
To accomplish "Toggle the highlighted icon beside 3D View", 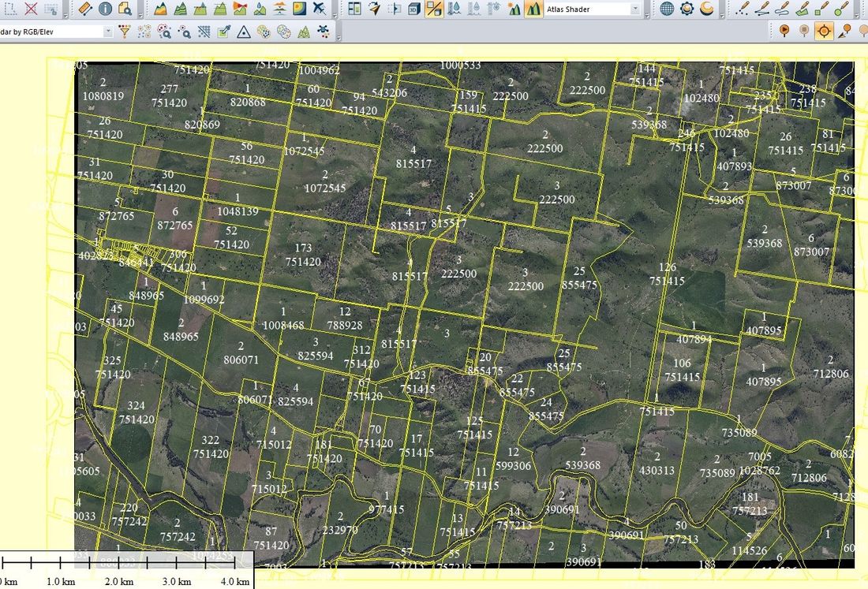I will tap(434, 9).
